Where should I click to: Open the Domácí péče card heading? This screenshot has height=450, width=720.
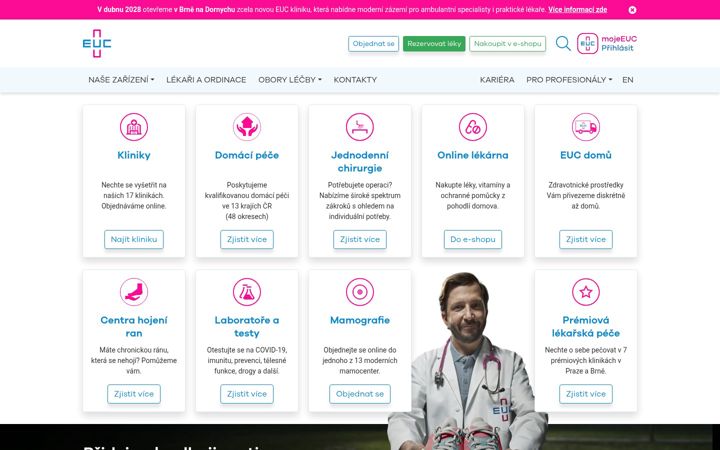coord(247,155)
